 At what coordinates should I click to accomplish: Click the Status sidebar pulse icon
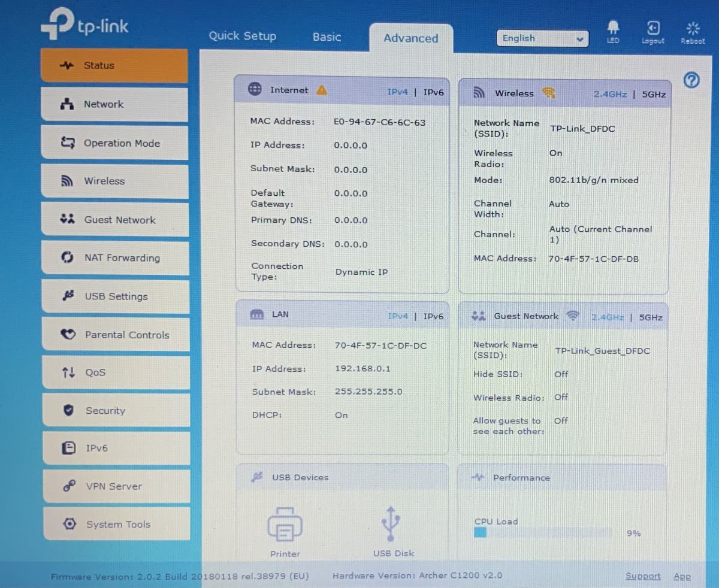pos(67,65)
